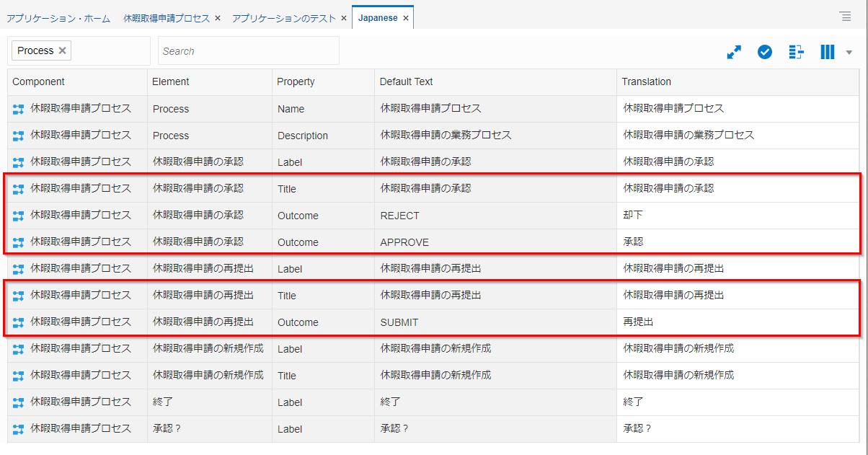Click the process icon in the SUBMIT row
868x455 pixels.
(x=19, y=322)
